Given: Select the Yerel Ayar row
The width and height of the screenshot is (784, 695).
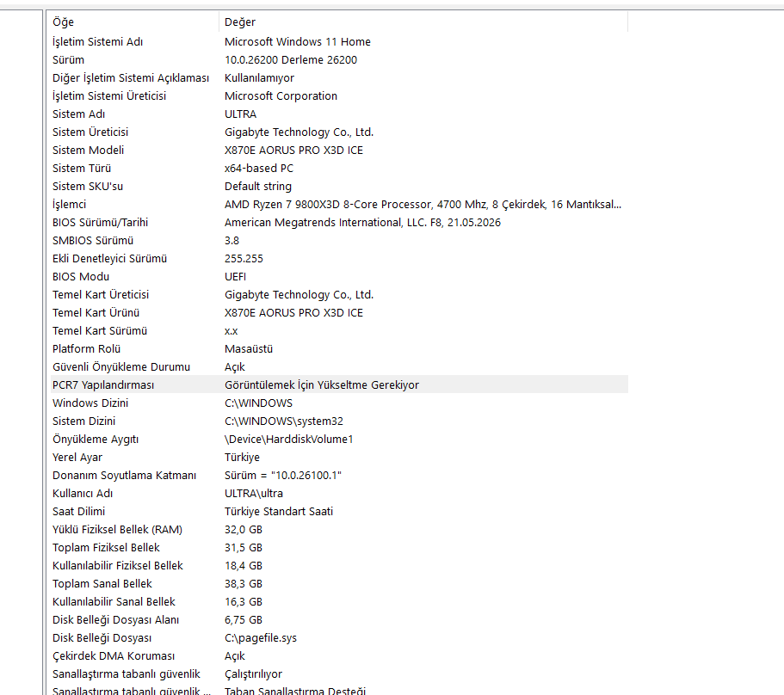Looking at the screenshot, I should pos(339,458).
